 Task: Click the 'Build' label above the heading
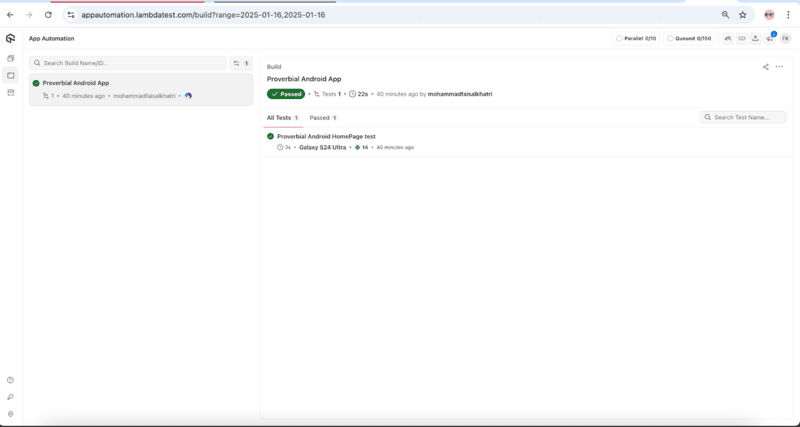pos(274,67)
